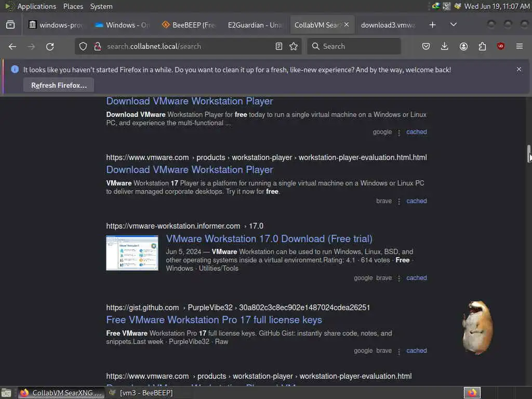Open VMware Workstation 17.0 Download (Free trial)

pyautogui.click(x=269, y=239)
